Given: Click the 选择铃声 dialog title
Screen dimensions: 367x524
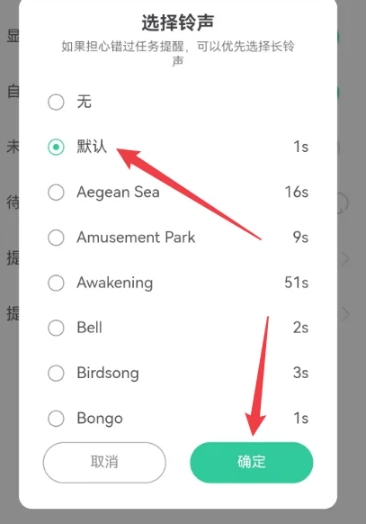Looking at the screenshot, I should tap(178, 23).
